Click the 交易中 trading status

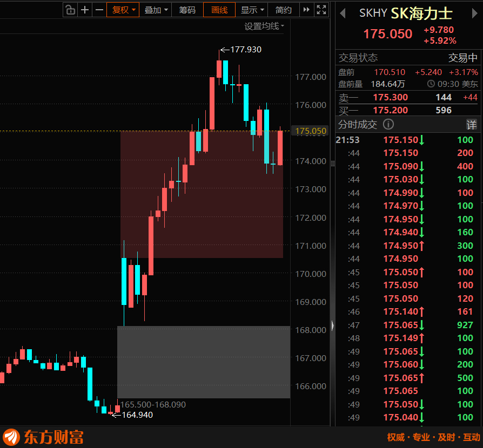(x=462, y=58)
